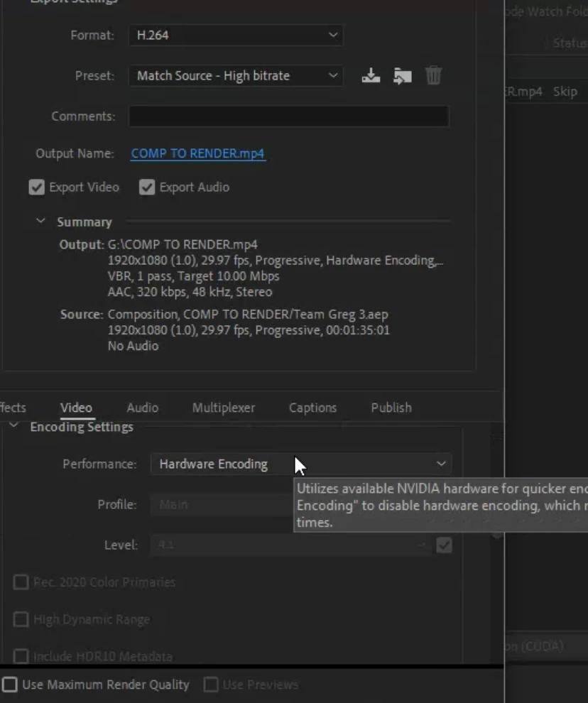This screenshot has width=588, height=703.
Task: Uncheck the Export Audio checkbox
Action: 147,187
